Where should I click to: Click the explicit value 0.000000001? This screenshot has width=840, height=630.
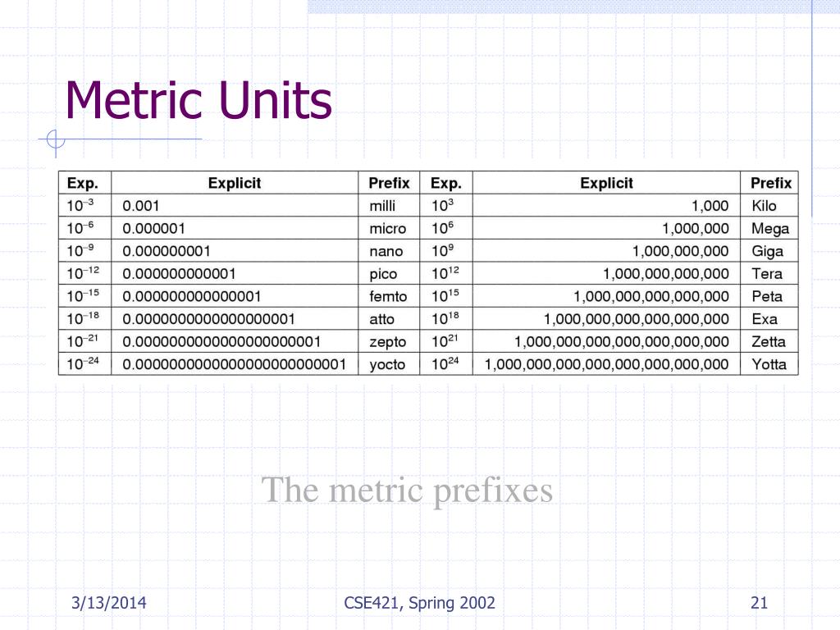[x=167, y=251]
